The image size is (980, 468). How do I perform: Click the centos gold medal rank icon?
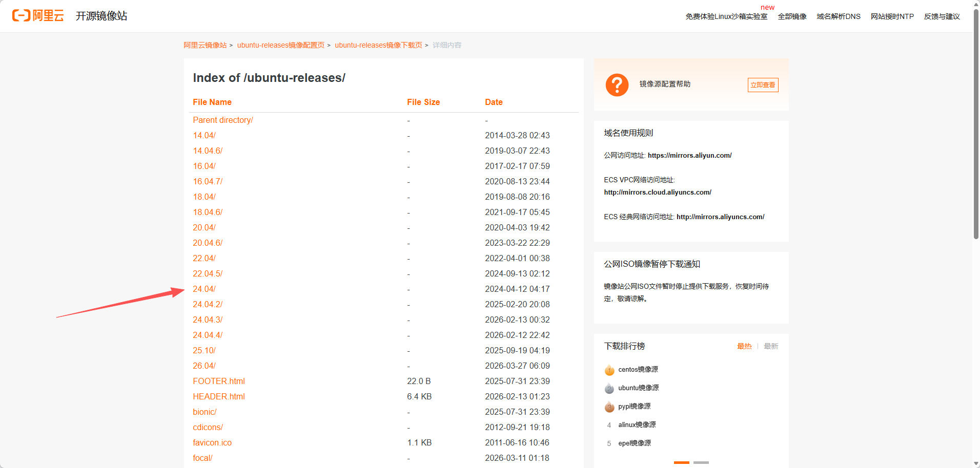(x=609, y=370)
